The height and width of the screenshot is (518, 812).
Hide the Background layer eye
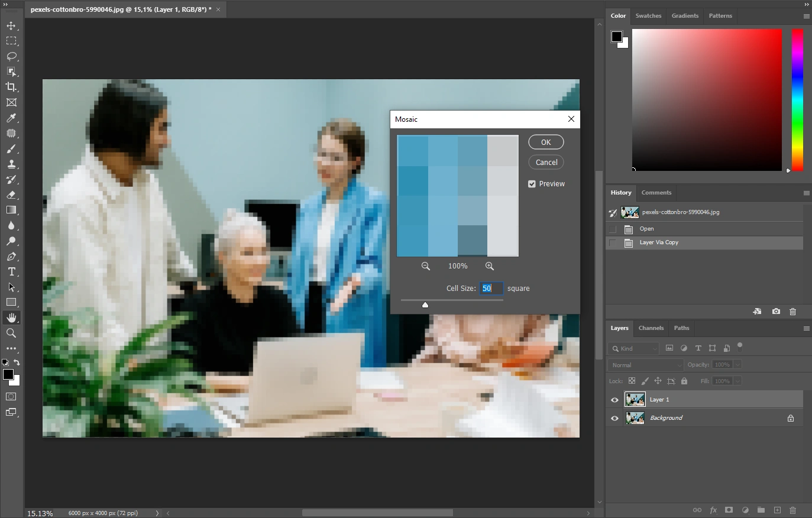pos(614,419)
